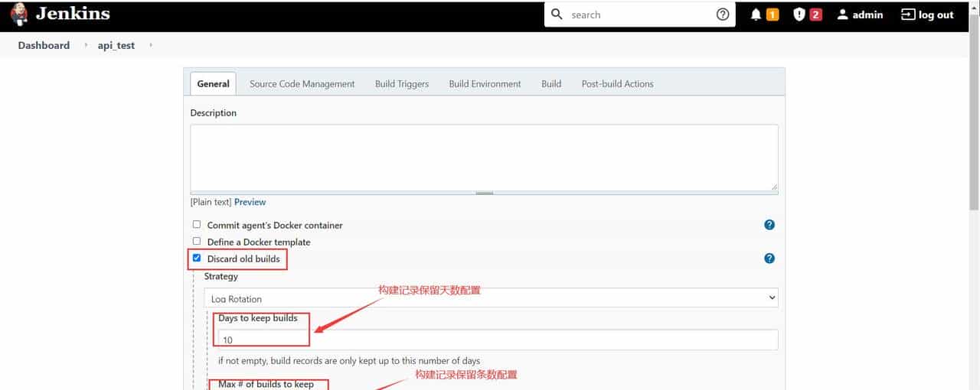Go to the Build Triggers tab
Screen dimensions: 980x390
pyautogui.click(x=402, y=84)
